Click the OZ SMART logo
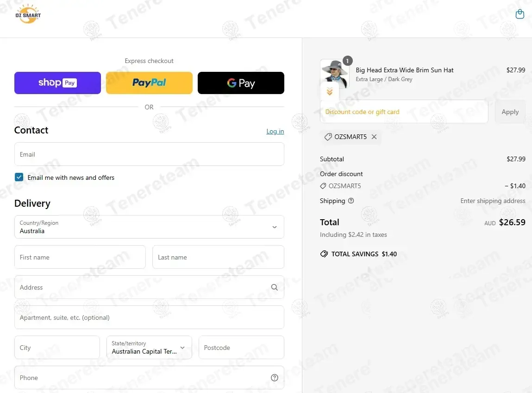532x393 pixels. click(28, 14)
